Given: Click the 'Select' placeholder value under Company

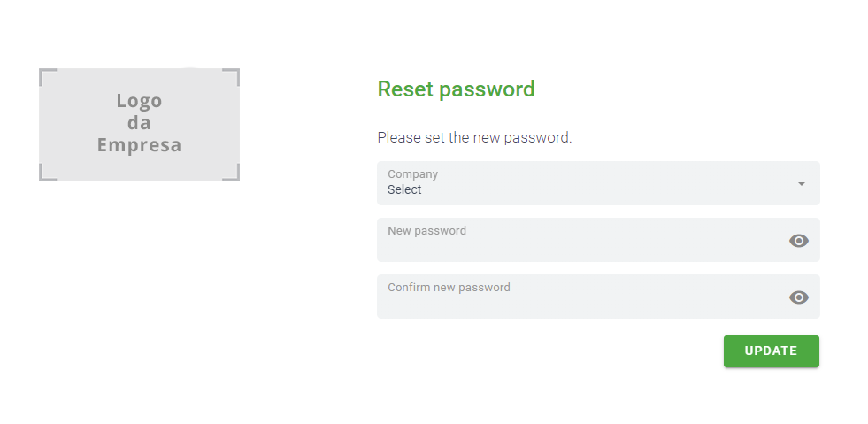Looking at the screenshot, I should click(404, 189).
